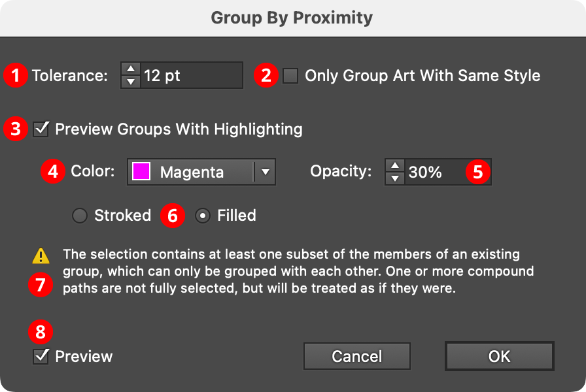Disable Preview Groups With Highlighting
The image size is (586, 392).
tap(41, 129)
